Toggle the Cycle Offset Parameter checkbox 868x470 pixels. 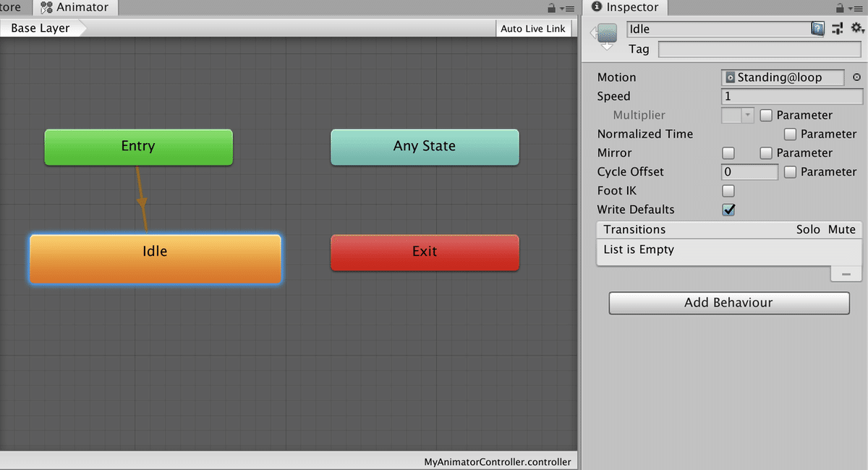[791, 171]
